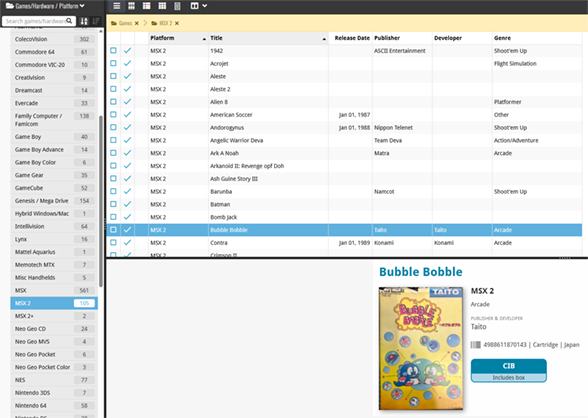Screen dimensions: 588x418
Task: Check the box for 1942
Action: point(113,50)
